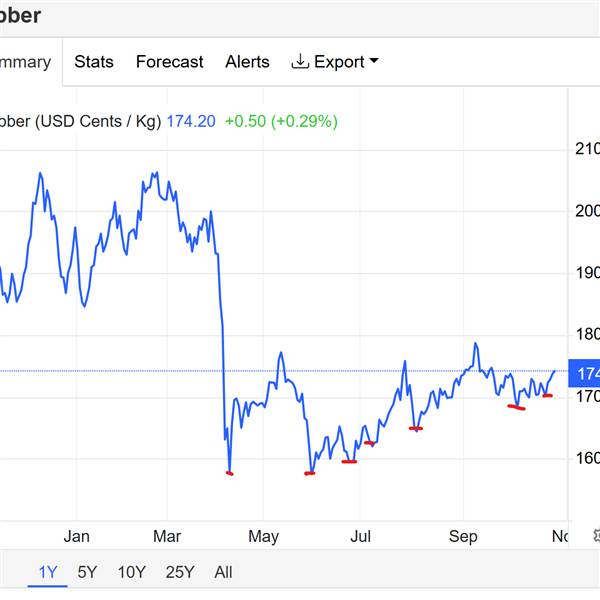The width and height of the screenshot is (600, 600).
Task: Switch chart range to 5Y
Action: point(87,572)
